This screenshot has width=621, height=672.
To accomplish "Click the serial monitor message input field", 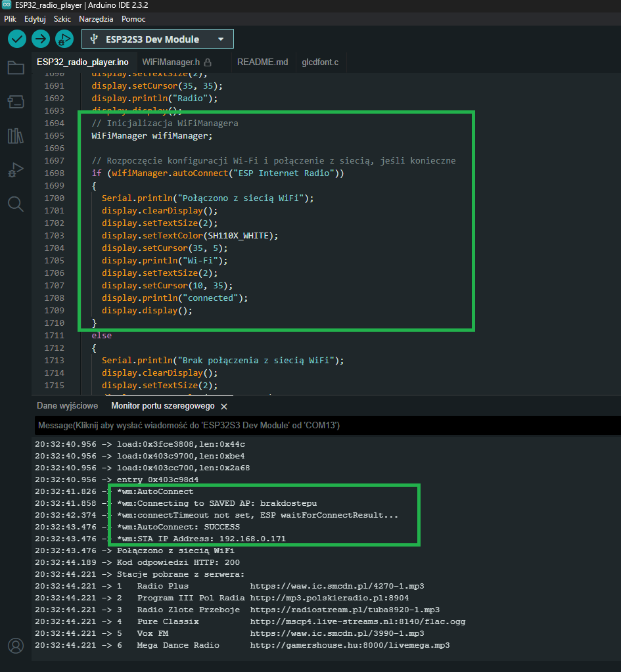I will point(328,426).
